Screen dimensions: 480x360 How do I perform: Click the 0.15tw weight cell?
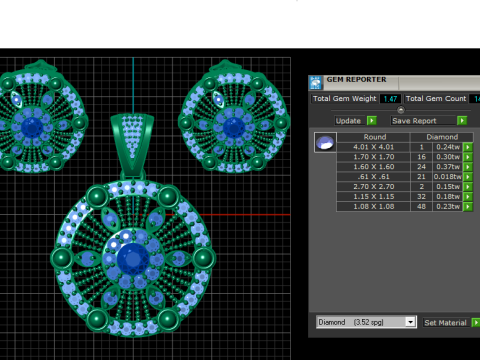pos(448,187)
